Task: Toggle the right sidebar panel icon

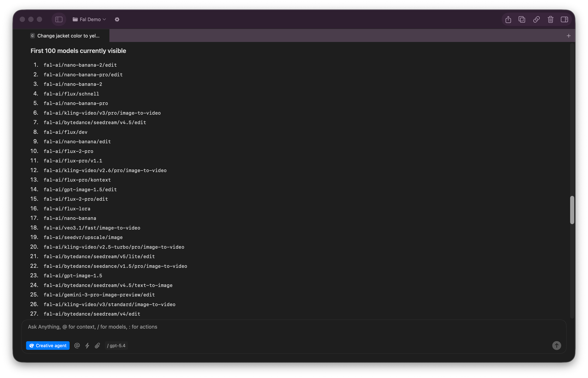Action: pos(564,19)
